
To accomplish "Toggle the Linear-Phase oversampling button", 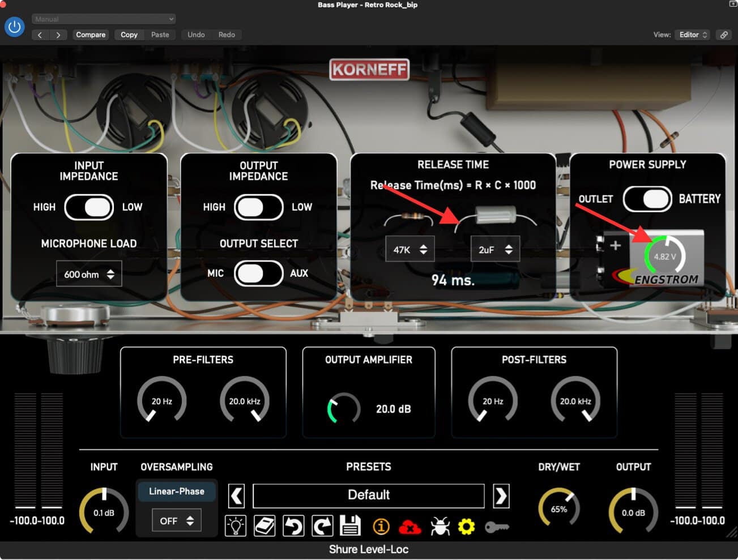I will (x=177, y=491).
